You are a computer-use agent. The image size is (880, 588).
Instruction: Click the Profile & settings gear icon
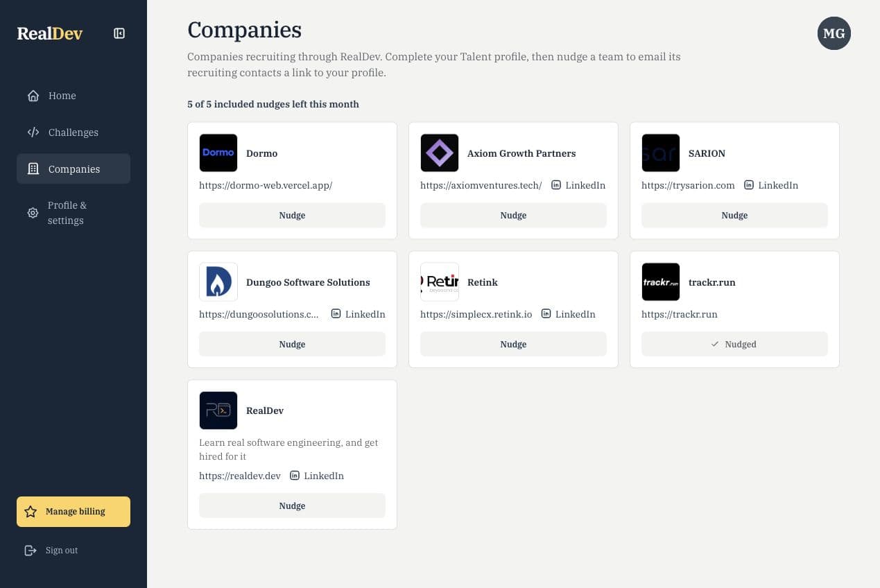(33, 213)
